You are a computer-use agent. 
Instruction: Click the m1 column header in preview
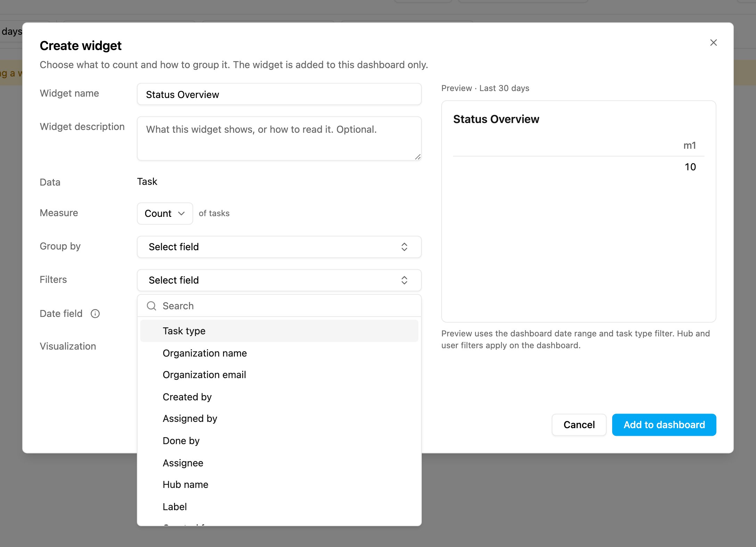[x=690, y=146]
